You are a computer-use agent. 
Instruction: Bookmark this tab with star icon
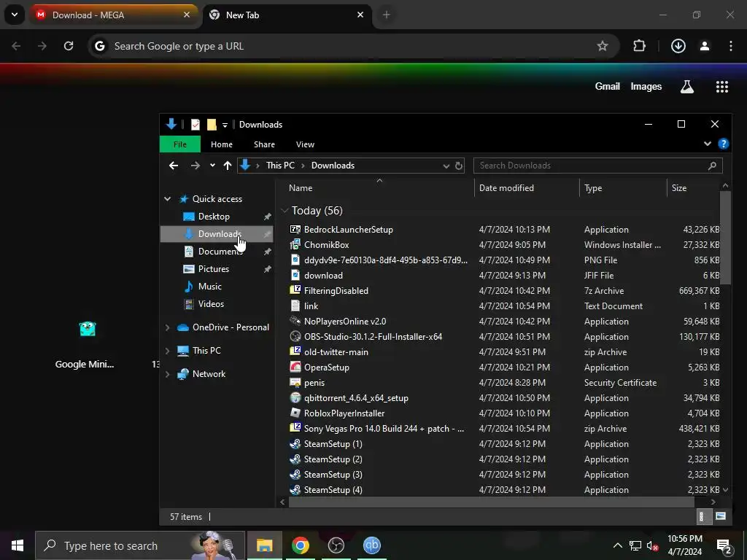(x=602, y=46)
